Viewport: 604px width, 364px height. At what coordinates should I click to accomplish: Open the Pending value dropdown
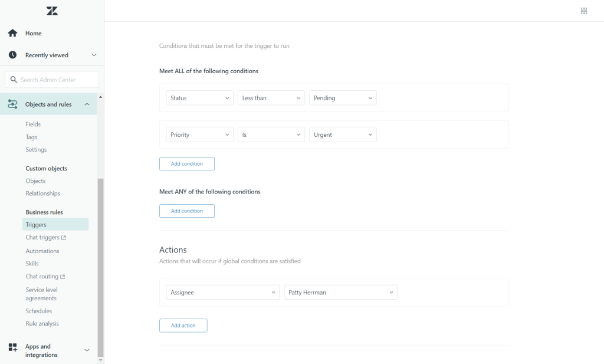coord(343,97)
